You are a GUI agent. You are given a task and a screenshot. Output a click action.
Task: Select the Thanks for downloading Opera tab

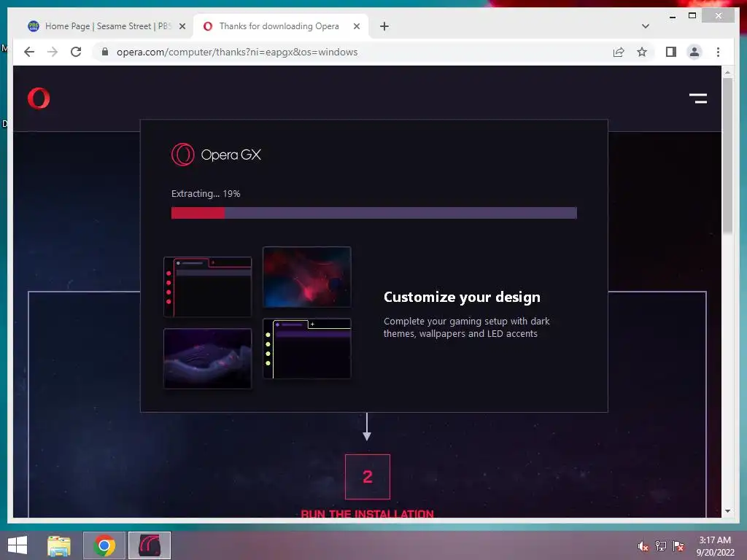(280, 26)
